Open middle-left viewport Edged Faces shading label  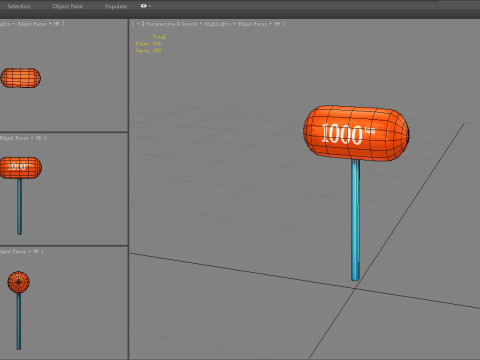[x=14, y=138]
